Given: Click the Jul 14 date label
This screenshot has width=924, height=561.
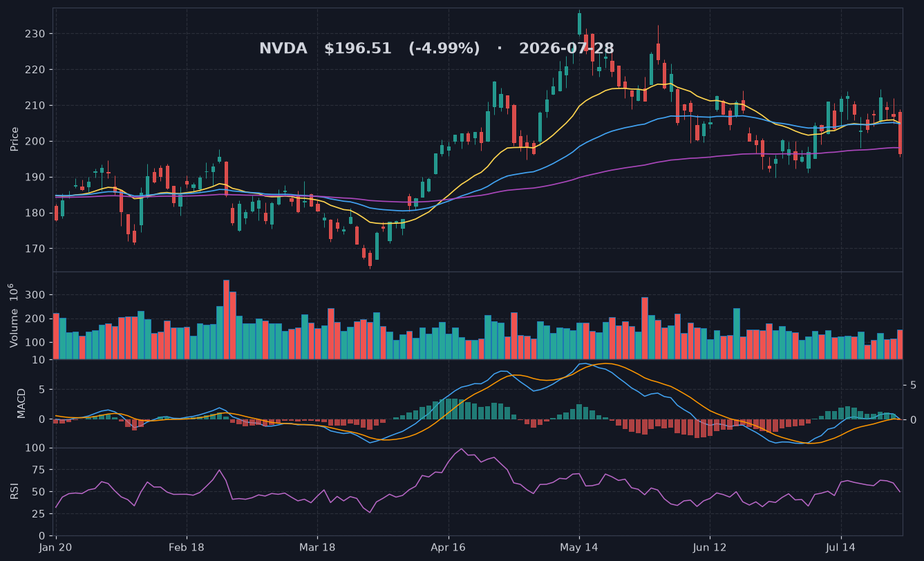Looking at the screenshot, I should coord(841,546).
